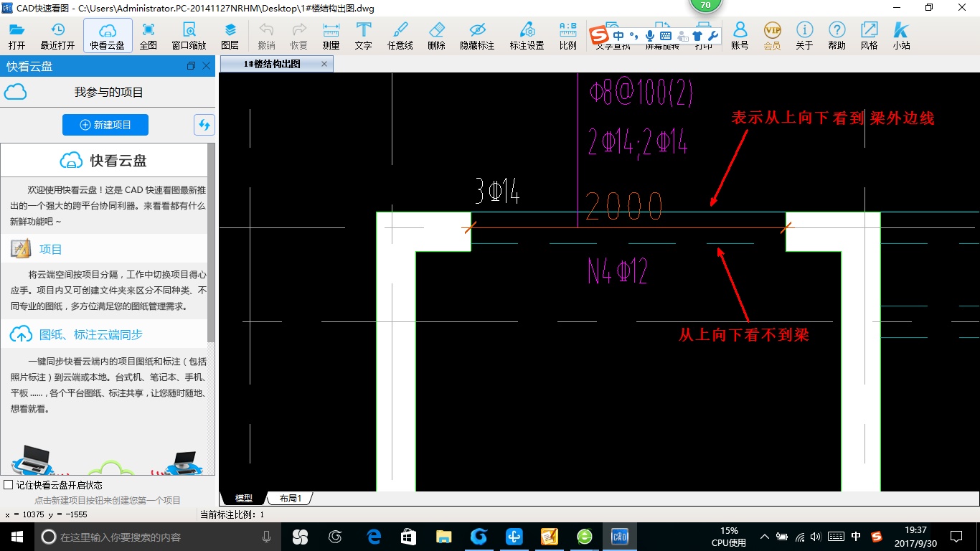Click 图纸、标注云端同步 heading

tap(91, 334)
